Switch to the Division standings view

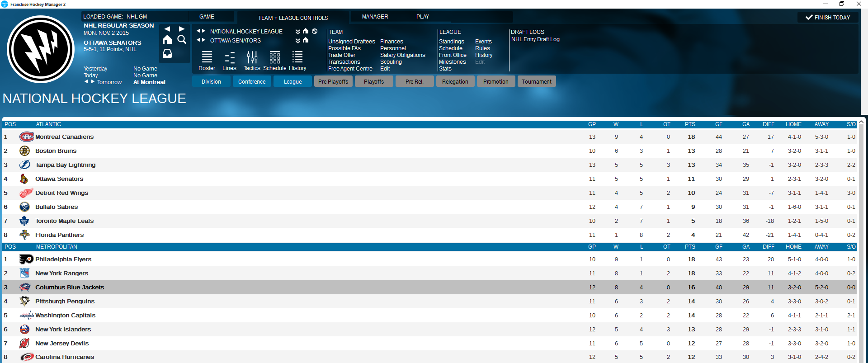pyautogui.click(x=211, y=82)
